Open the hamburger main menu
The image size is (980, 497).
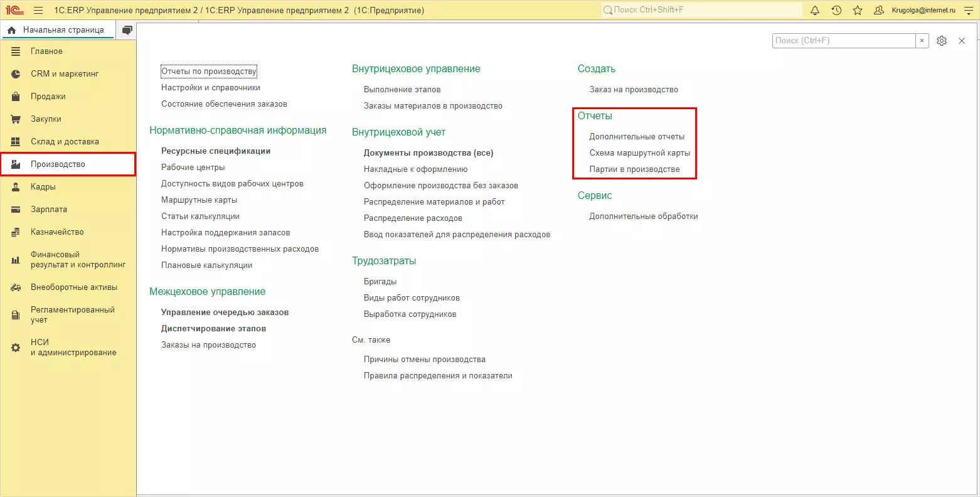point(38,10)
